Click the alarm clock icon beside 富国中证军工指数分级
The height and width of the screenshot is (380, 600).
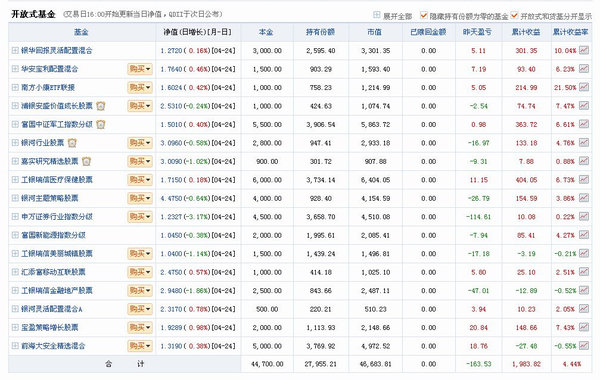101,124
